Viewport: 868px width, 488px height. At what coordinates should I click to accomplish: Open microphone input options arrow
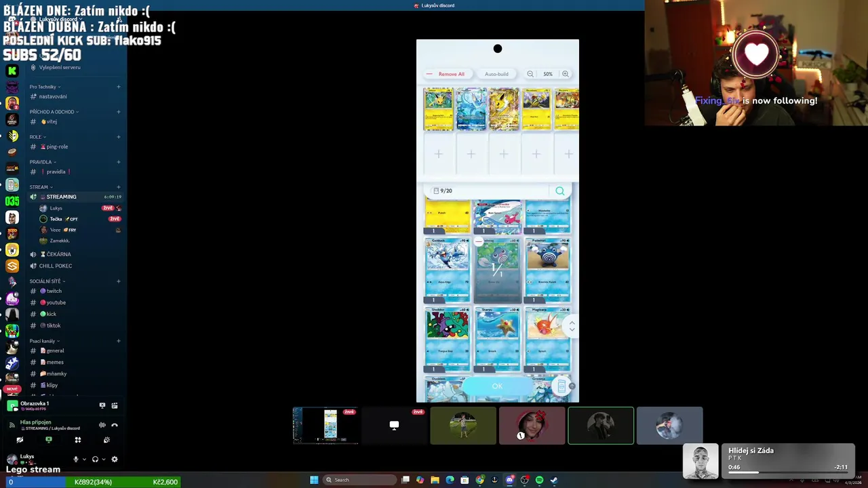click(x=84, y=459)
